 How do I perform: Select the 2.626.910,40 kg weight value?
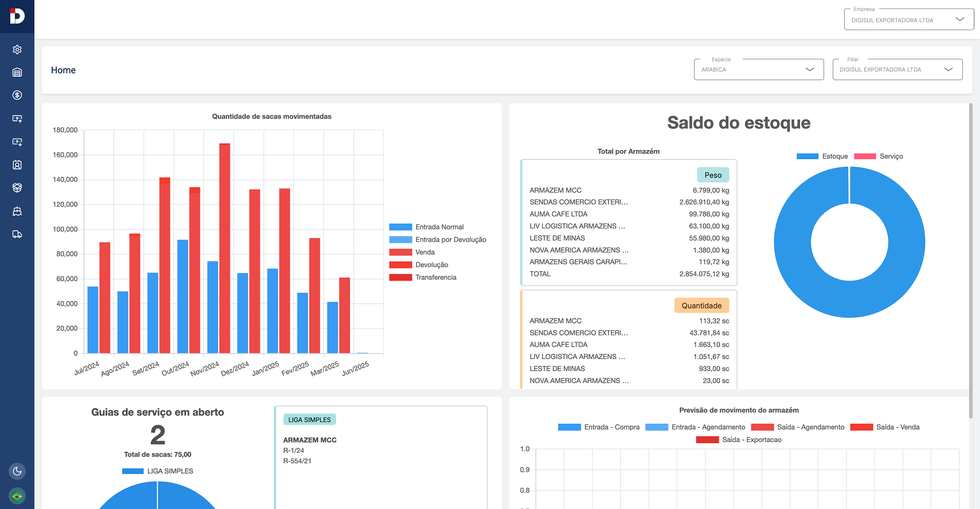coord(704,202)
